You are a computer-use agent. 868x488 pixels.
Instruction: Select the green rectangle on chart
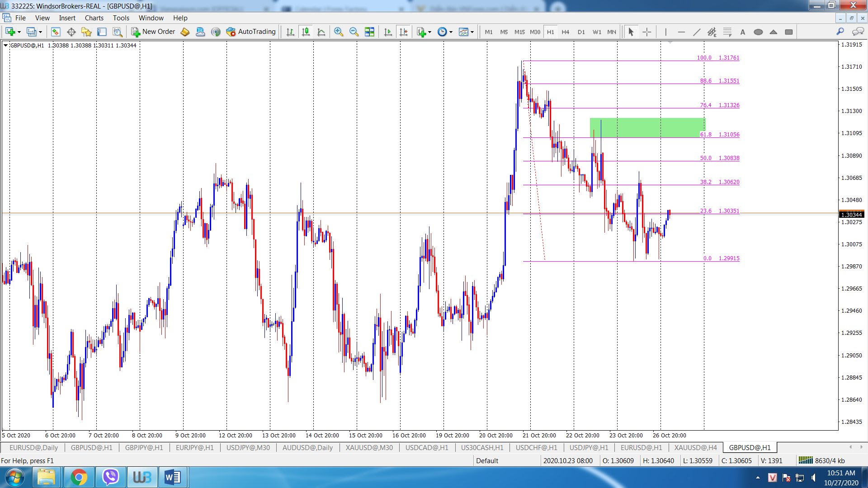click(x=647, y=127)
